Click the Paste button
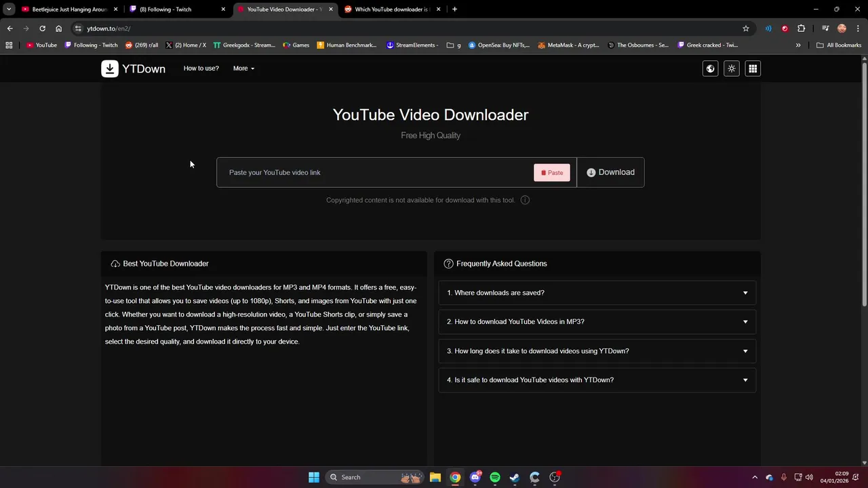868x488 pixels. (x=552, y=172)
